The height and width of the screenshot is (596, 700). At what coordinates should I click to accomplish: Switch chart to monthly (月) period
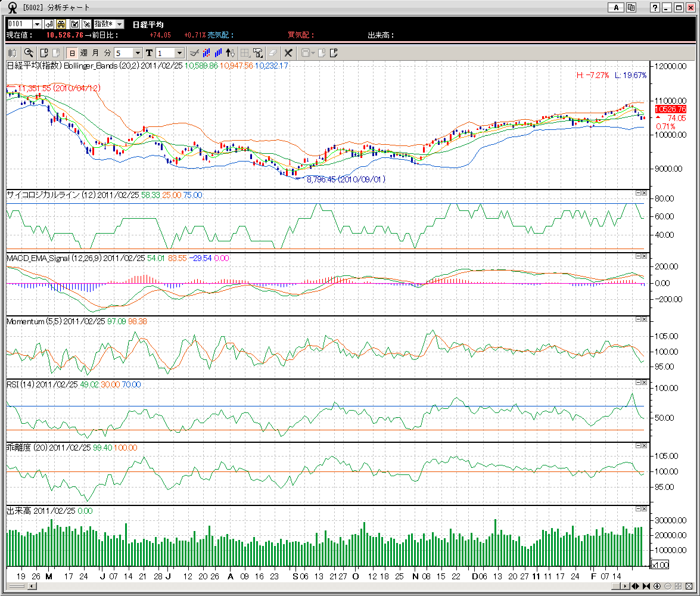pos(95,53)
